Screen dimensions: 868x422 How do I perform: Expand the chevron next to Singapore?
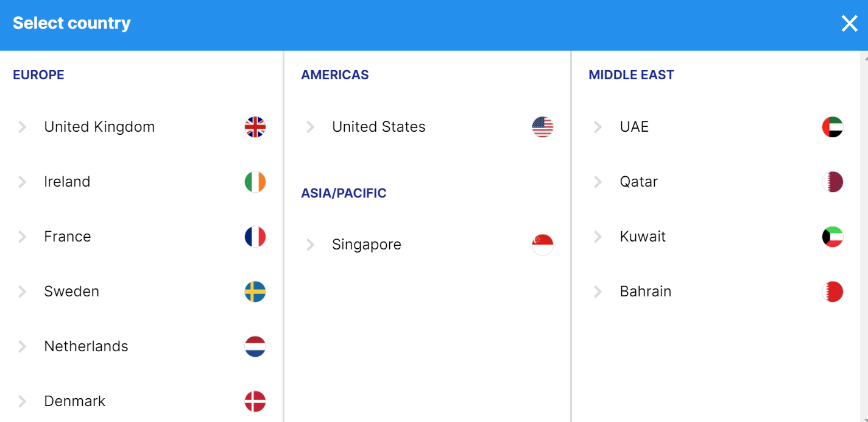(311, 245)
